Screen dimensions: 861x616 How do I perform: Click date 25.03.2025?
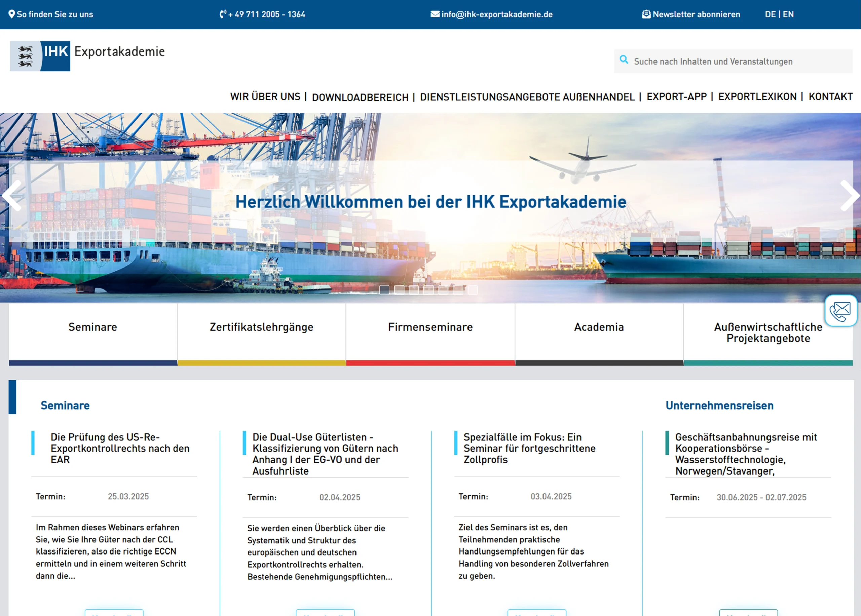[x=128, y=496]
